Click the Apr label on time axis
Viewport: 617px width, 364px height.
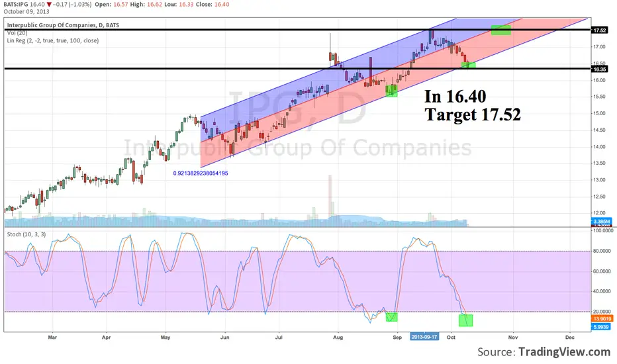coord(106,338)
